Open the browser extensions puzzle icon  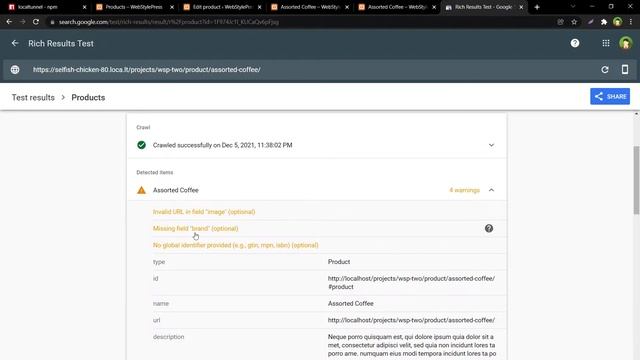(604, 22)
